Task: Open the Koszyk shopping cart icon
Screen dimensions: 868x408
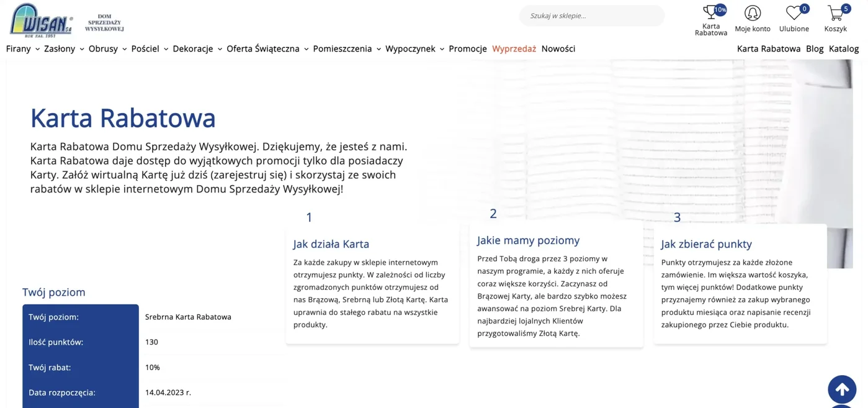Action: pos(836,12)
